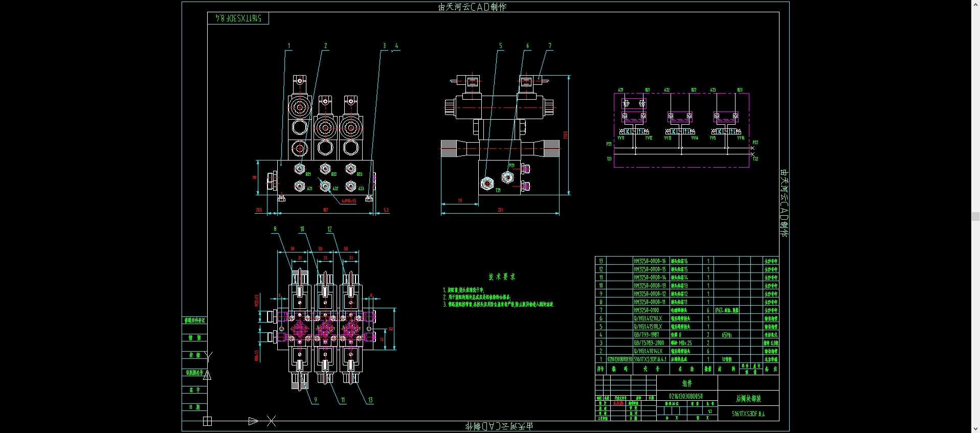
Task: Select part code HM3250-0000-15 in parts table
Action: click(x=650, y=269)
